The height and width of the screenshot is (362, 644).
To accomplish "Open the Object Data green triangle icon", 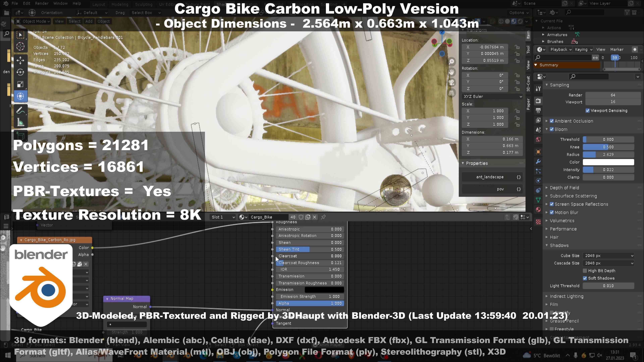I will pyautogui.click(x=538, y=200).
